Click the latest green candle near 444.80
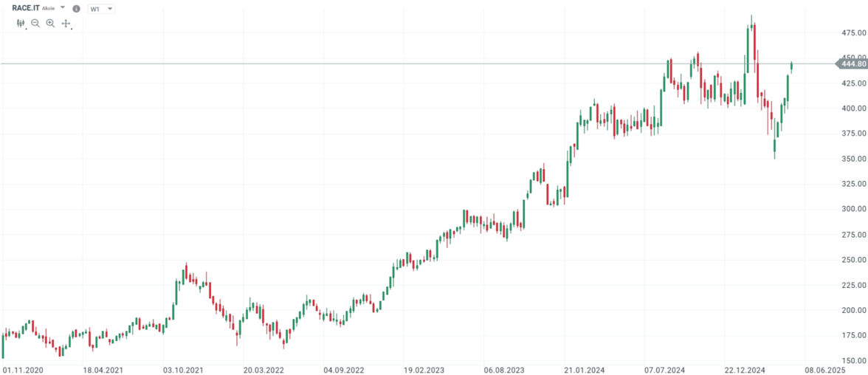868x375 pixels. point(791,66)
